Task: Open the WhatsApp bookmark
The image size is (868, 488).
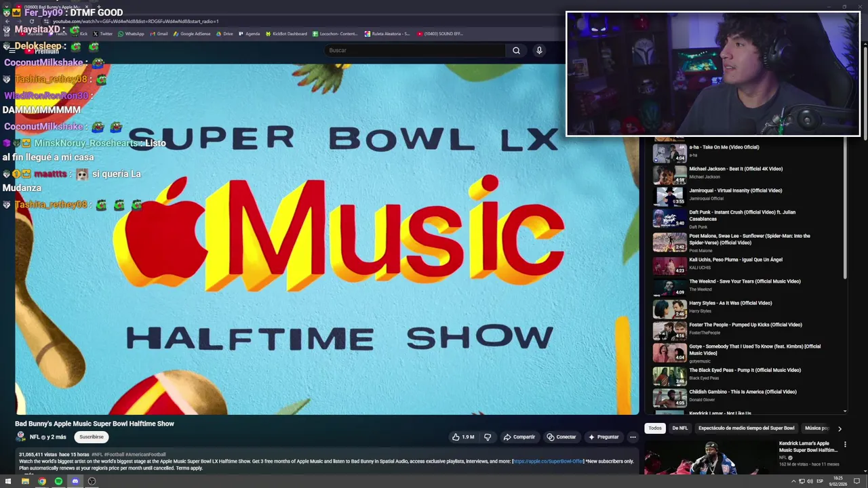Action: pyautogui.click(x=131, y=33)
